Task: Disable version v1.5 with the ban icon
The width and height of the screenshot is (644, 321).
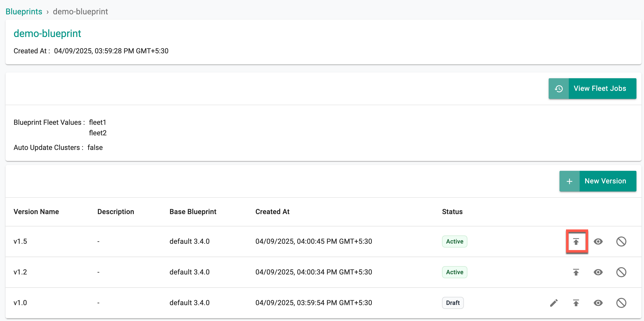Action: pyautogui.click(x=621, y=242)
